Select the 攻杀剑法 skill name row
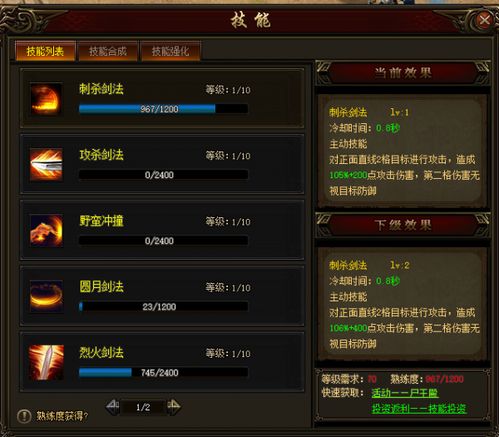This screenshot has width=499, height=437. point(162,164)
